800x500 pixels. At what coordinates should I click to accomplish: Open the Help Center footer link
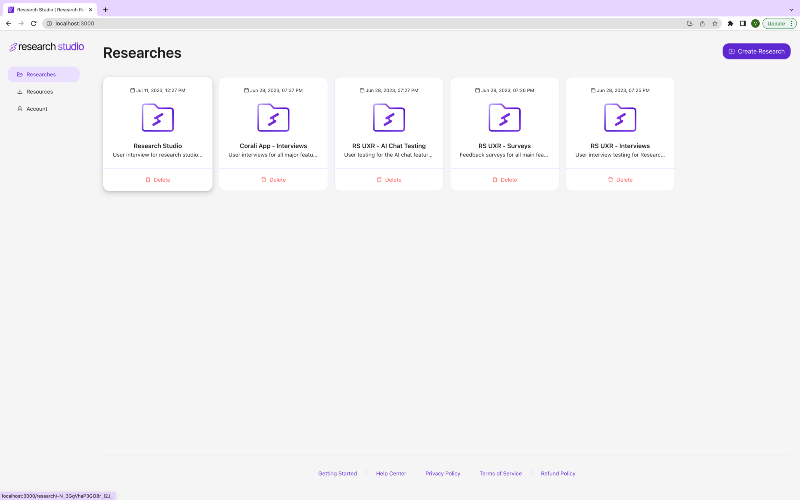(391, 473)
